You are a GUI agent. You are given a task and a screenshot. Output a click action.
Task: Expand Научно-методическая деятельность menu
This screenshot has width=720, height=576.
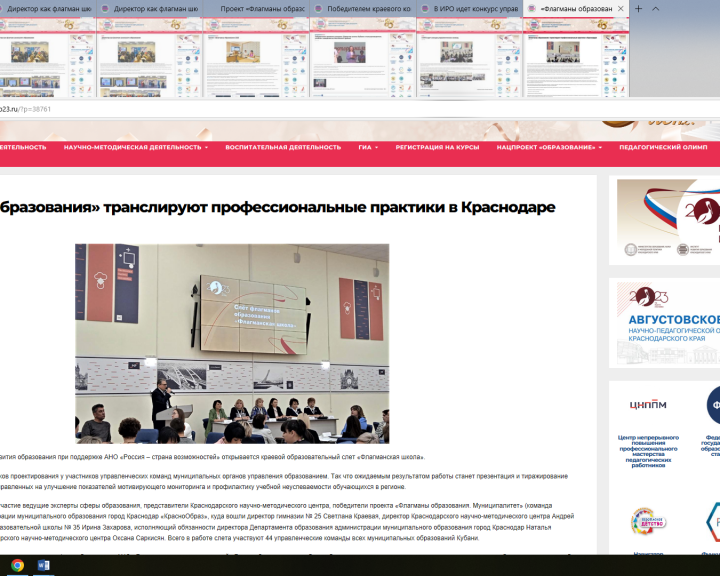pos(136,147)
